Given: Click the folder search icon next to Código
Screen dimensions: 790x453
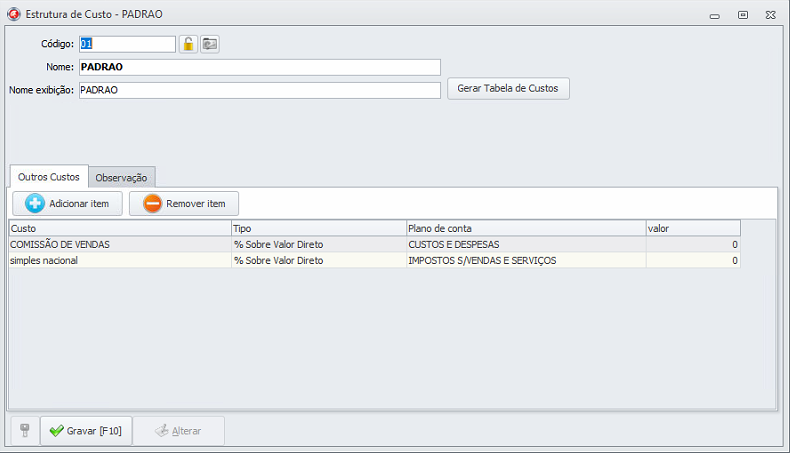Looking at the screenshot, I should coord(210,44).
